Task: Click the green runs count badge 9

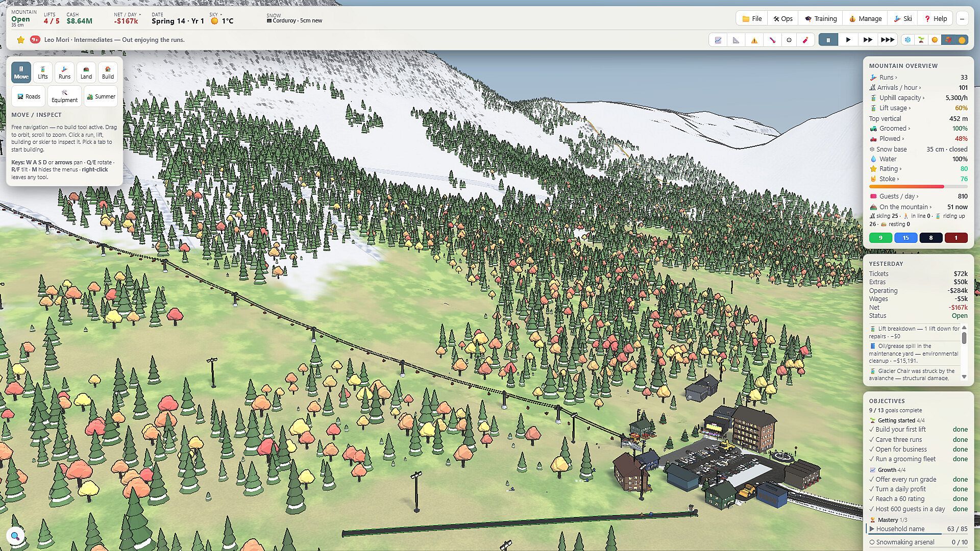Action: click(x=880, y=238)
